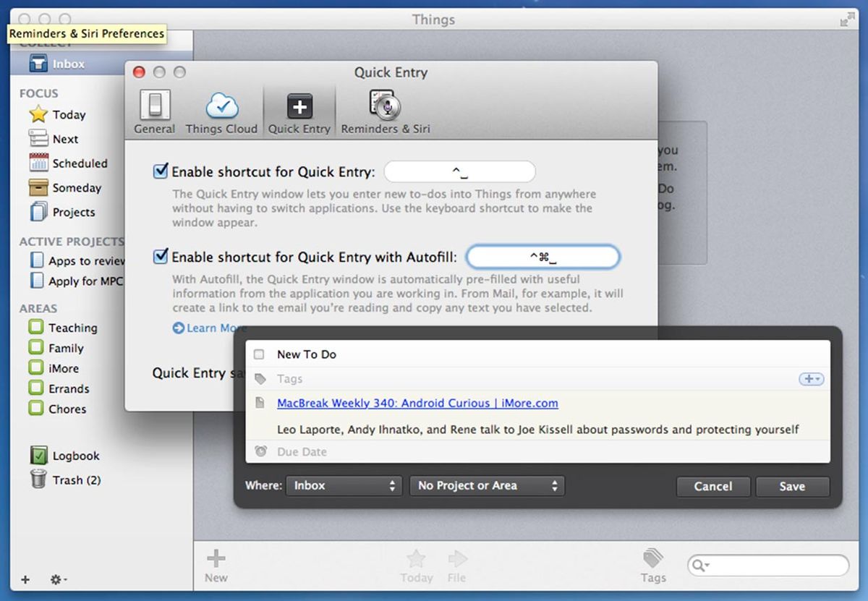868x601 pixels.
Task: Open the Next list
Action: click(65, 139)
